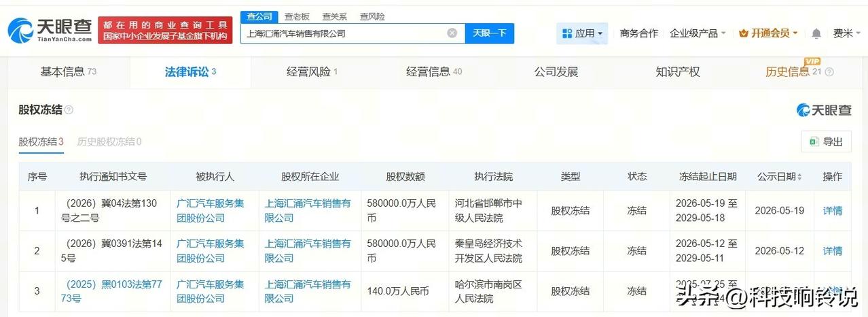Click the 天眼一下 search button
Viewport: 868px width, 317px height.
[x=490, y=33]
